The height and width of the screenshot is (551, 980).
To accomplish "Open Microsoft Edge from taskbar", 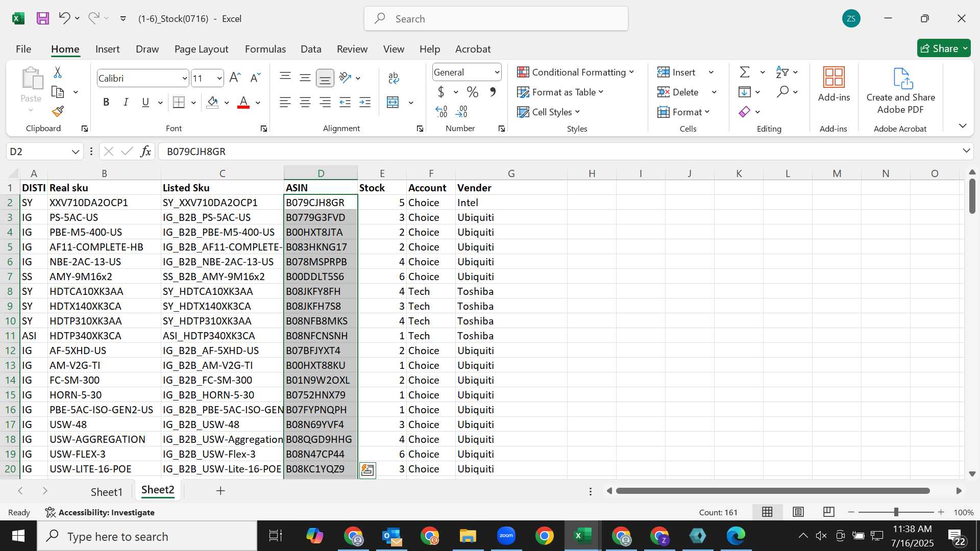I will [x=736, y=536].
